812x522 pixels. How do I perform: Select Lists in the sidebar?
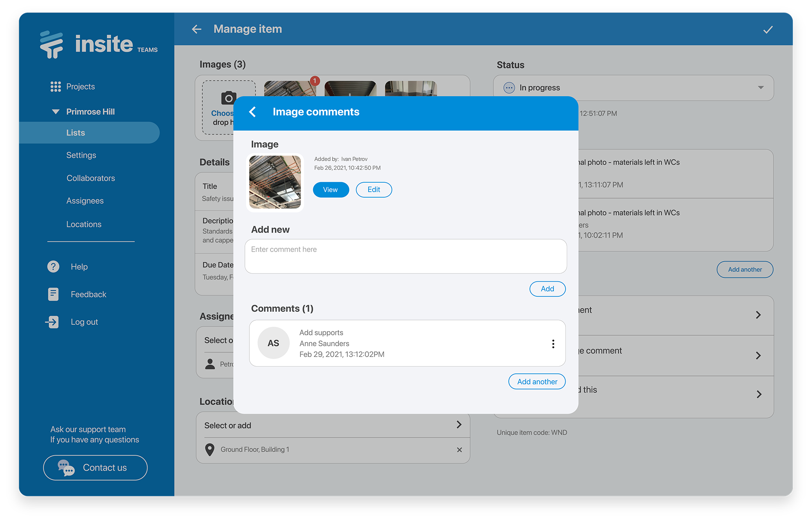click(x=89, y=133)
